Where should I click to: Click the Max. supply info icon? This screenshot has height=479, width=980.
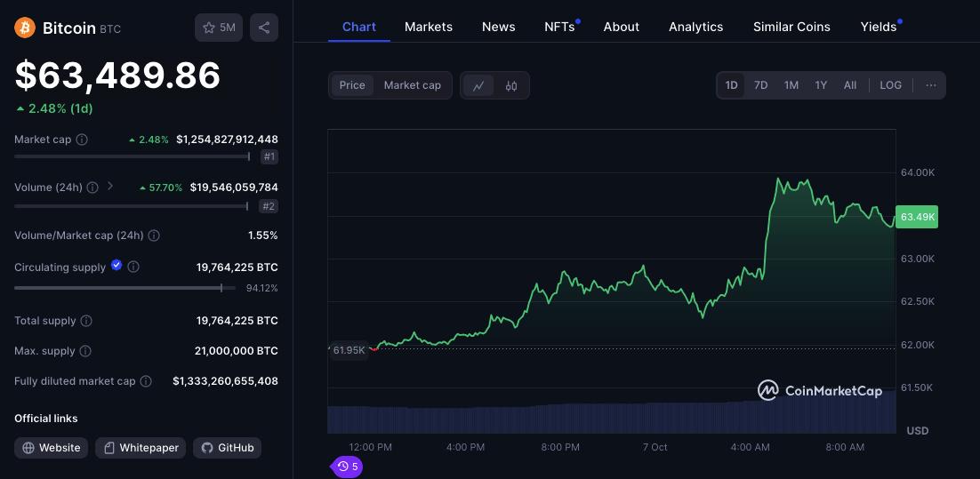87,351
